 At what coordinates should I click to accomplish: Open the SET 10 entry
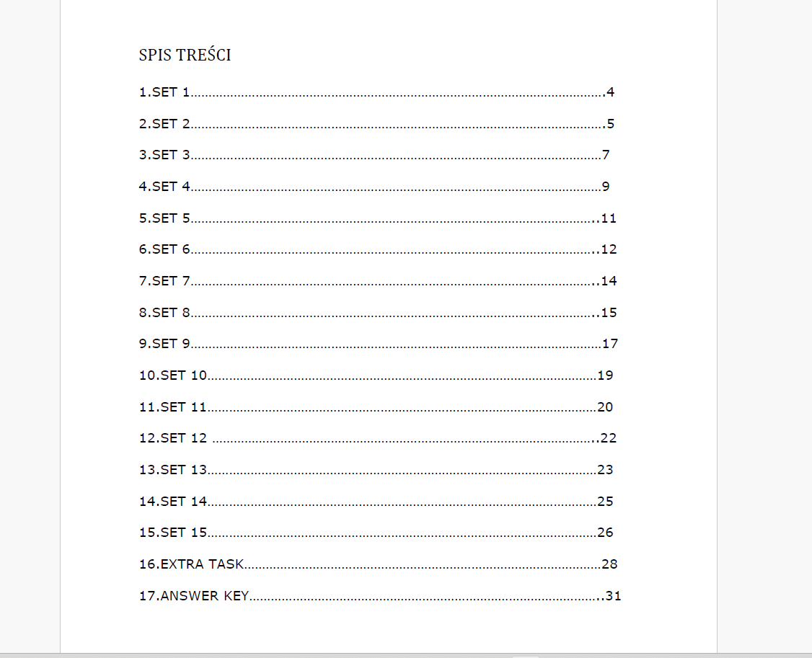pyautogui.click(x=173, y=375)
